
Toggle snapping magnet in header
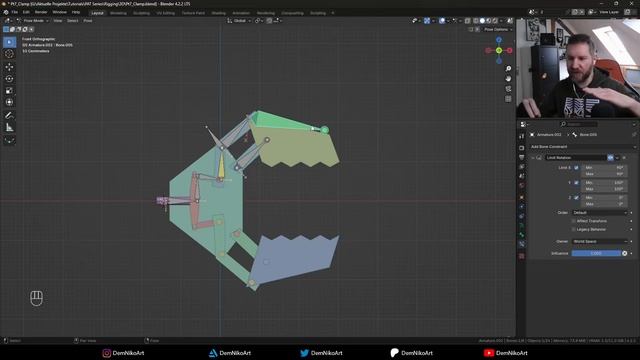click(269, 20)
